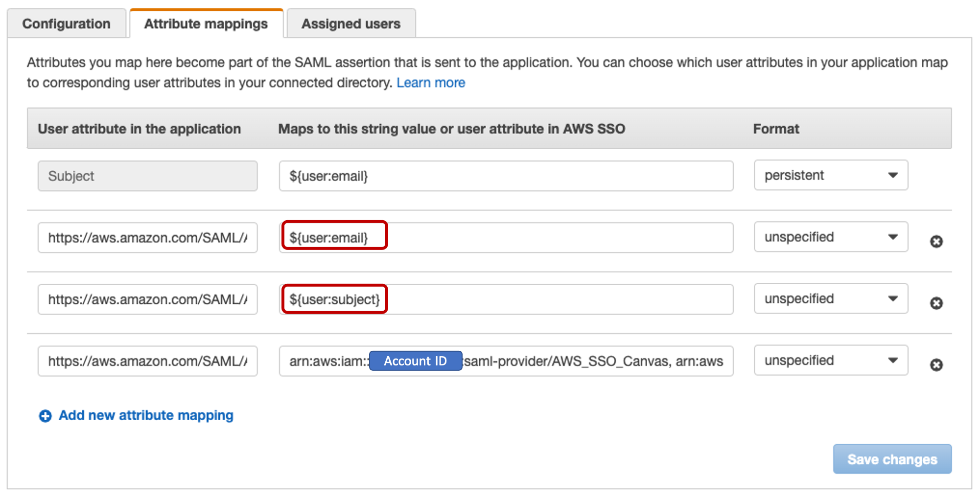Click the application attribute field above the ARN row

pos(147,299)
